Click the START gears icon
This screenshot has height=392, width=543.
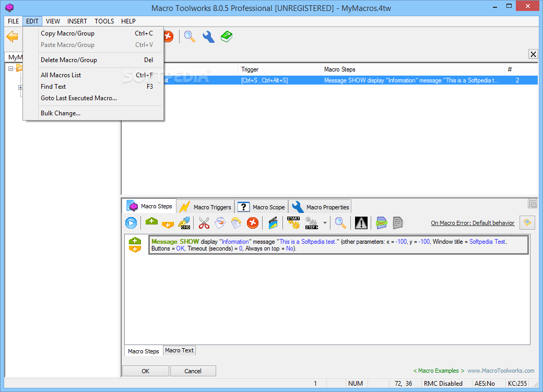[293, 223]
